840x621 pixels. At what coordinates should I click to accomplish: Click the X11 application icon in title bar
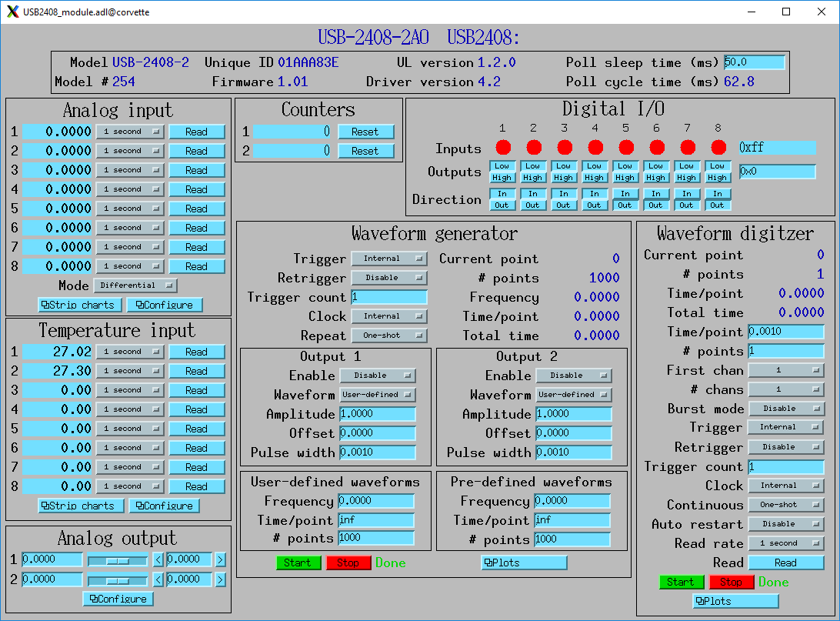click(x=12, y=12)
